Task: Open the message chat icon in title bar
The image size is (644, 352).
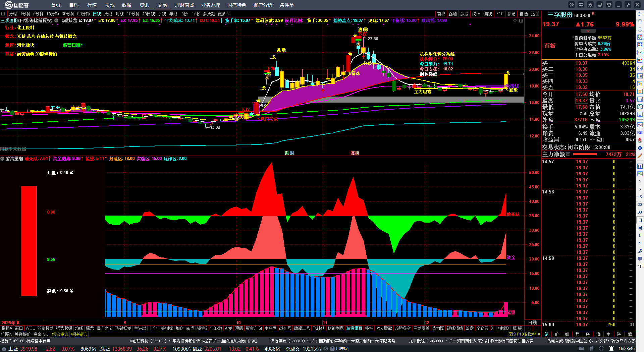Action: [571, 5]
